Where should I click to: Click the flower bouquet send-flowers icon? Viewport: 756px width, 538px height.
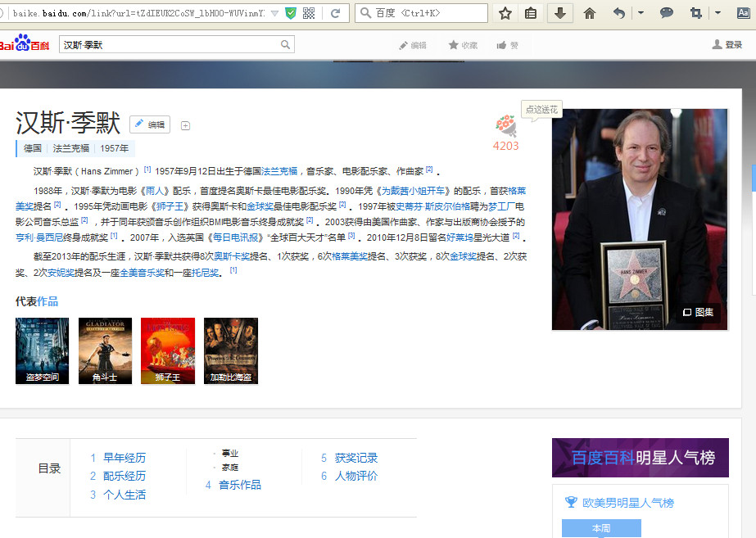pos(505,125)
